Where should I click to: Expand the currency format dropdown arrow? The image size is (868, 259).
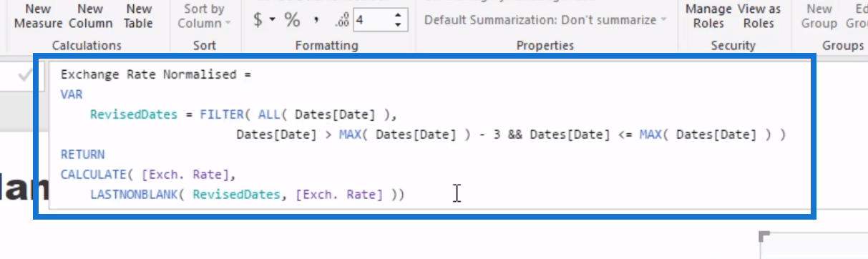tap(273, 20)
